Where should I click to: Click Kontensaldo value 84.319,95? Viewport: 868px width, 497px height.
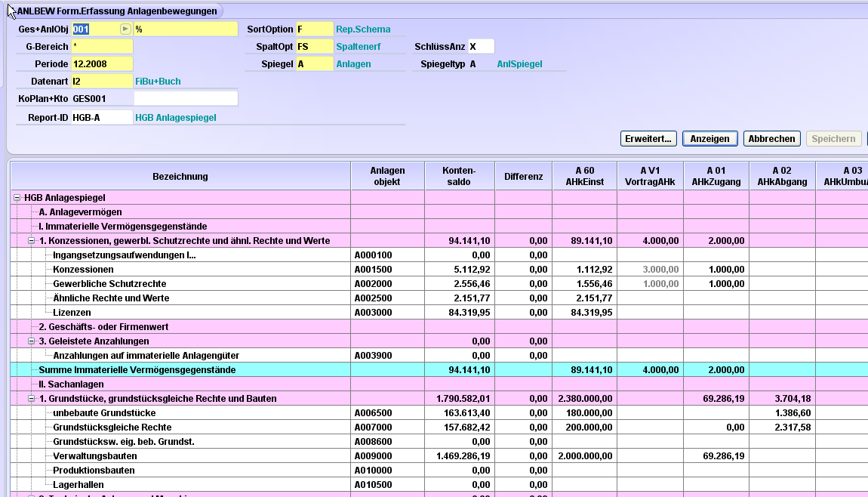coord(469,313)
